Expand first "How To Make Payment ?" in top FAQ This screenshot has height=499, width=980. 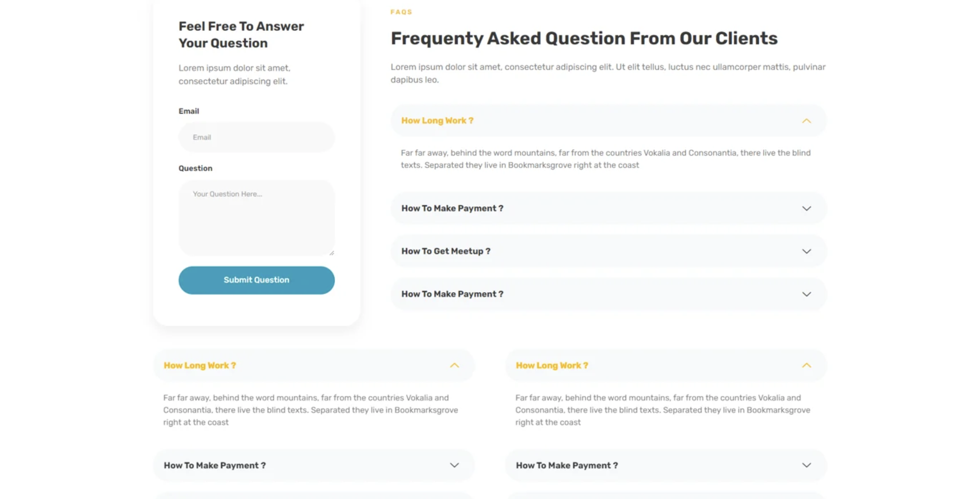point(452,208)
